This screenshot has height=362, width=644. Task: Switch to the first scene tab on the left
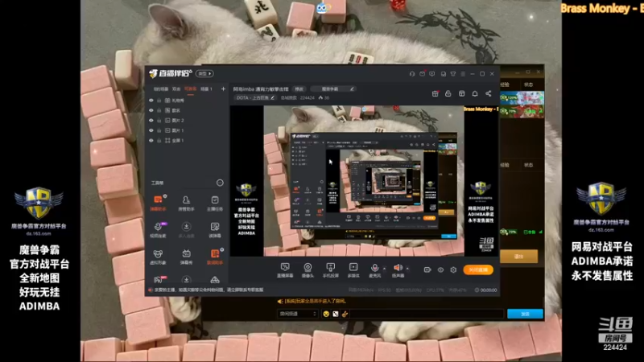point(160,88)
